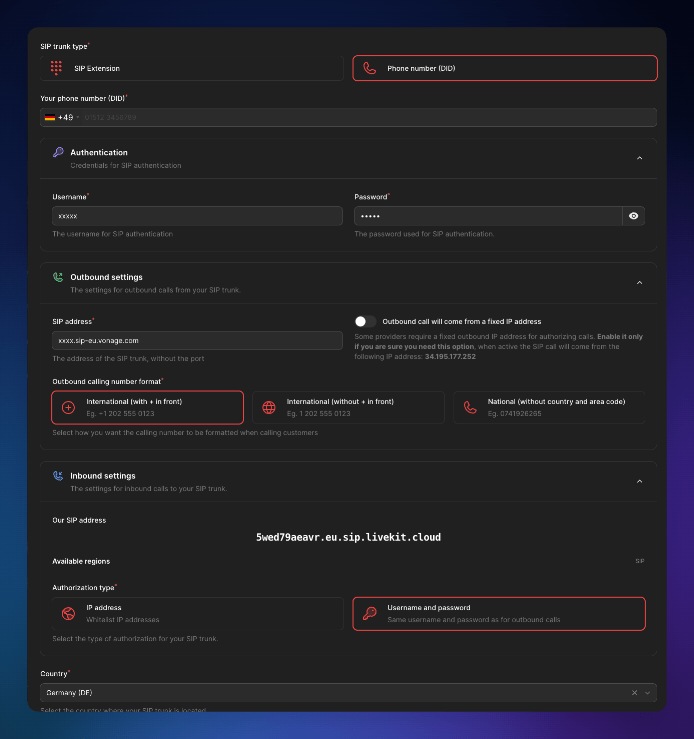Click the Available regions label
The width and height of the screenshot is (694, 739).
click(81, 561)
